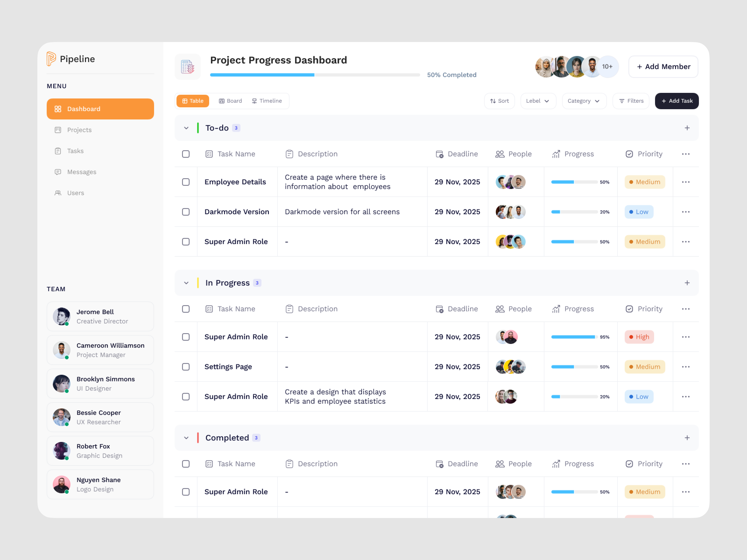Open the Tasks sidebar icon
This screenshot has width=747, height=560.
tap(58, 151)
